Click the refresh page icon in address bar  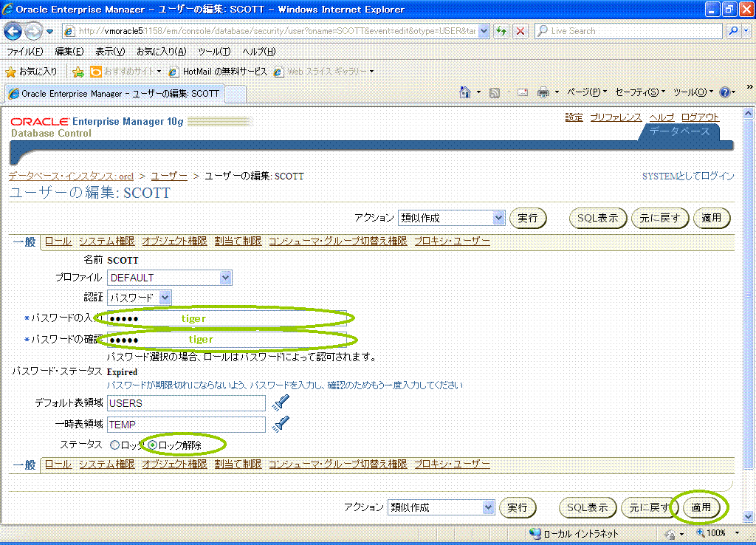click(x=502, y=31)
